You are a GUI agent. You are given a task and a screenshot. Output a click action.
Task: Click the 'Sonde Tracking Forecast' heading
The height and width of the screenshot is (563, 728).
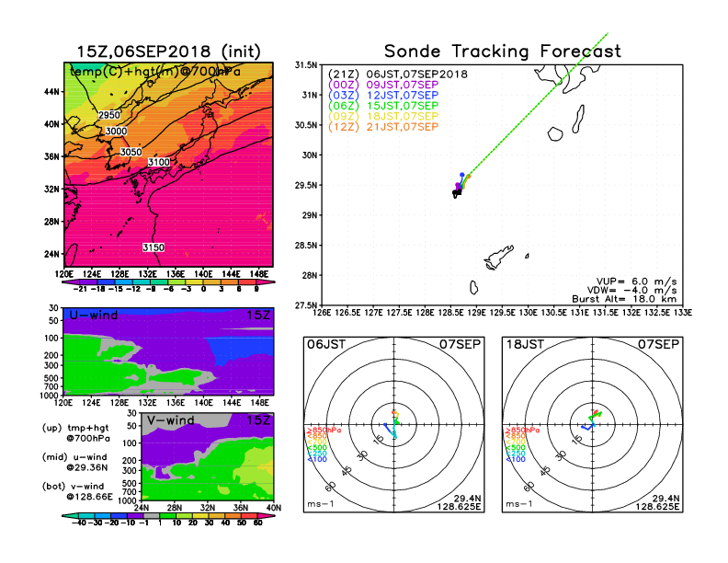pyautogui.click(x=503, y=51)
